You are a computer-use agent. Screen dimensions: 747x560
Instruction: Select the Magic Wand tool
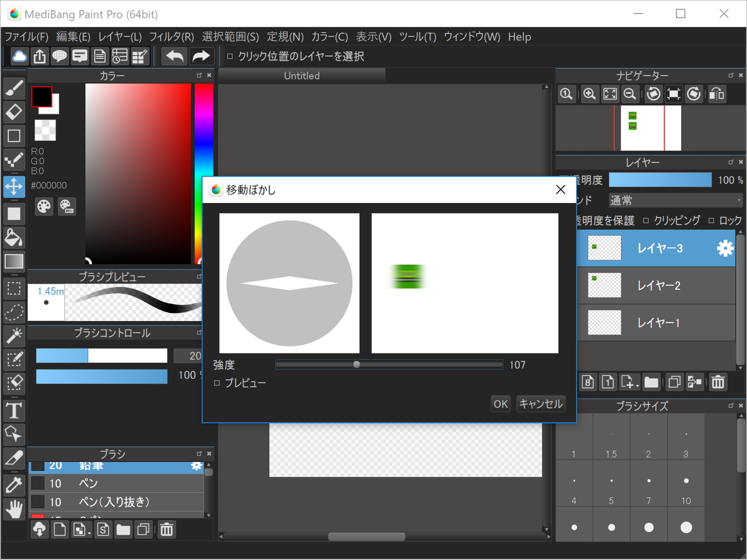[x=14, y=335]
